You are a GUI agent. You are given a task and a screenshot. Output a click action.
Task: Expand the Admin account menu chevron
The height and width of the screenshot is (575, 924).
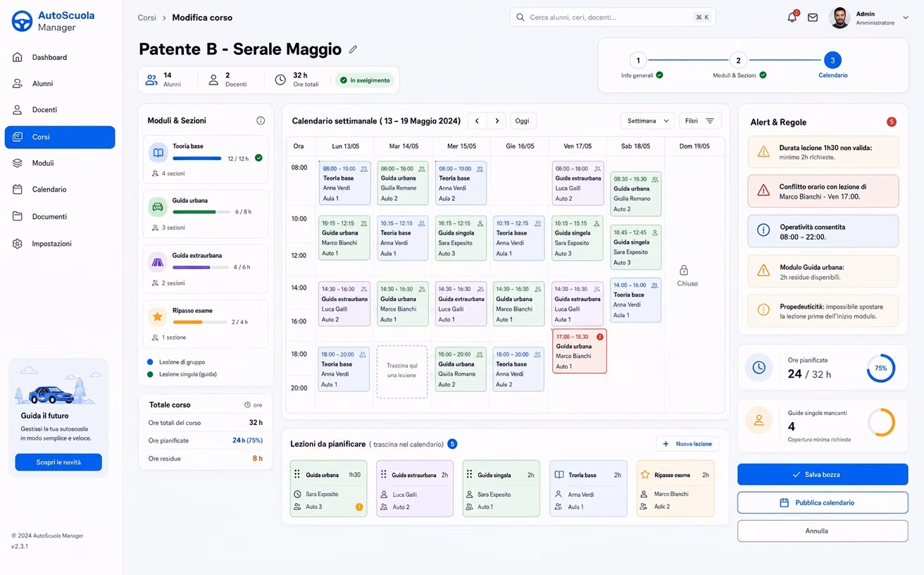[x=906, y=18]
